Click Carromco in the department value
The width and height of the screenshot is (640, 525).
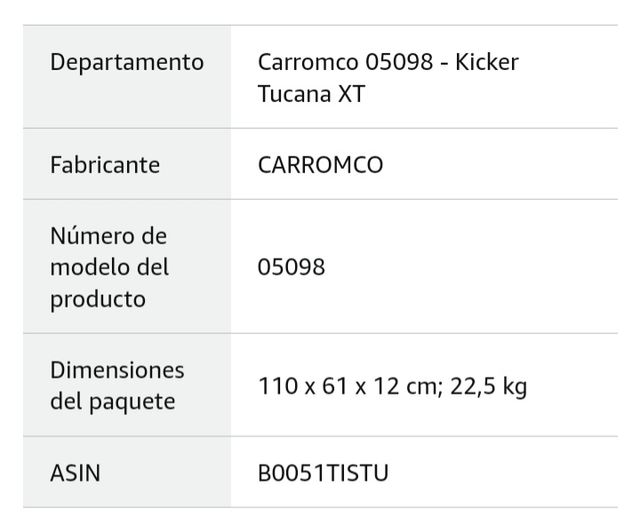(310, 62)
